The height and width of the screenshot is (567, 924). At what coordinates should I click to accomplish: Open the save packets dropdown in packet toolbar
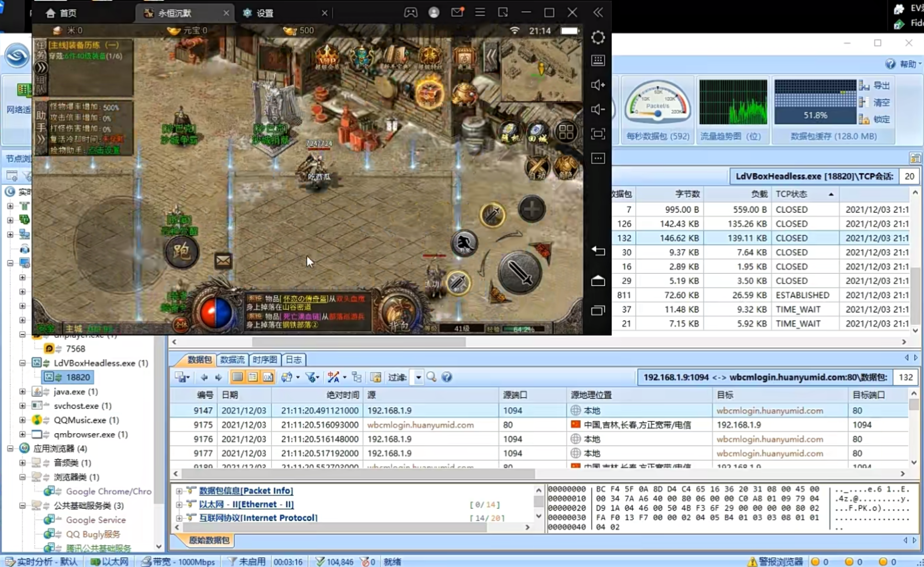click(x=182, y=377)
